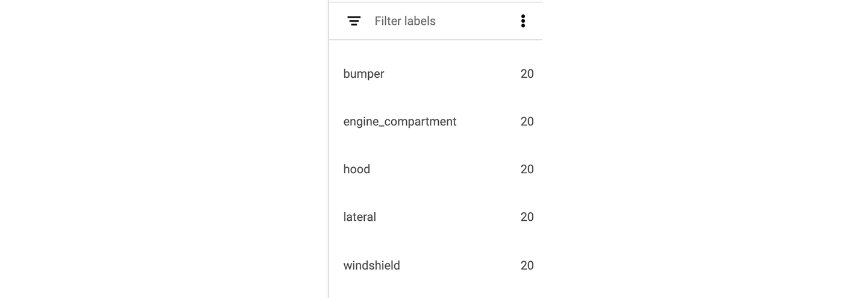
Task: Click the item count for lateral
Action: [527, 217]
